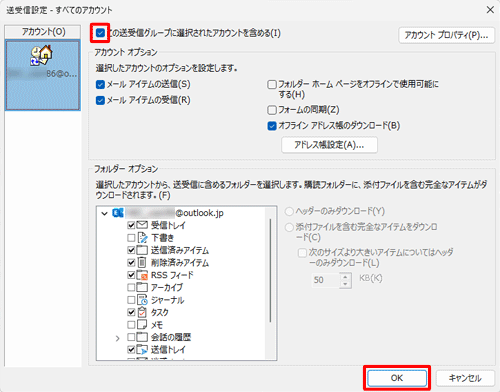Collapse the outlook.jp account tree node
This screenshot has height=392, width=500.
click(x=104, y=213)
